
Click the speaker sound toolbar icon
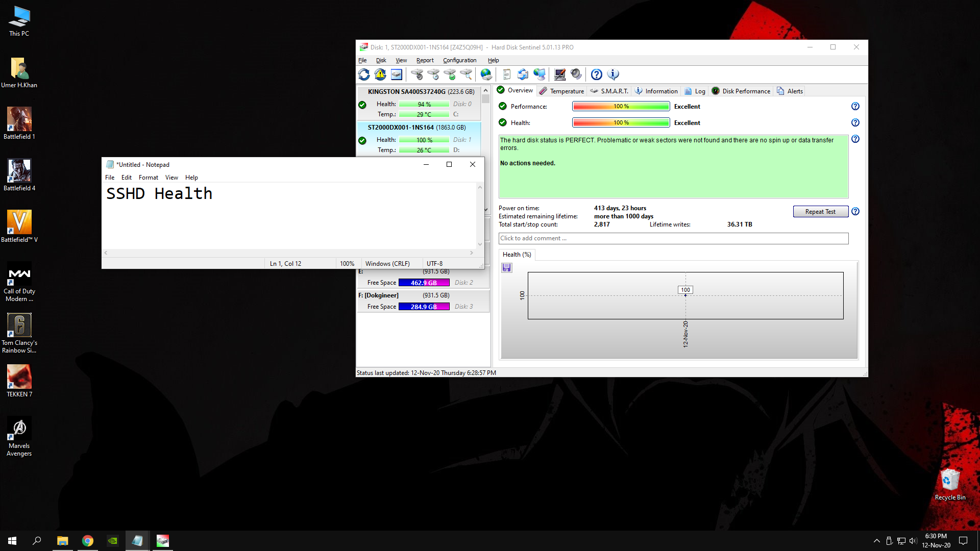tap(576, 74)
